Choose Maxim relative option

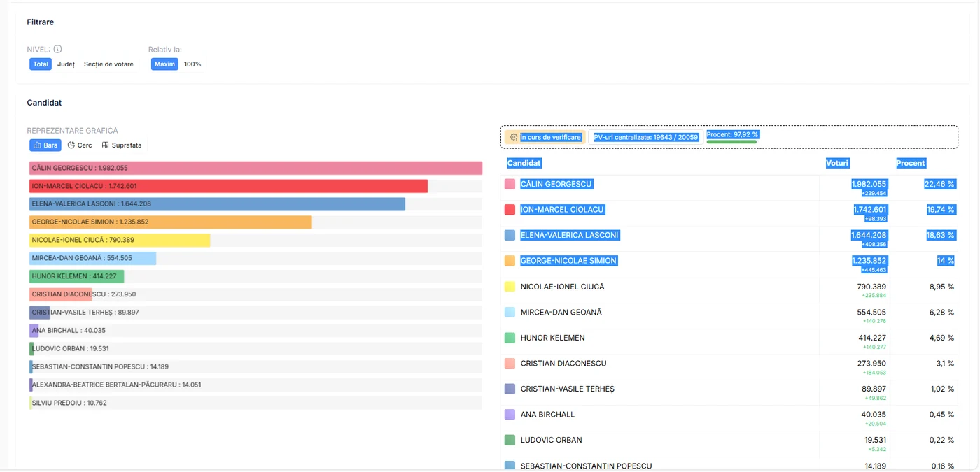click(x=164, y=64)
